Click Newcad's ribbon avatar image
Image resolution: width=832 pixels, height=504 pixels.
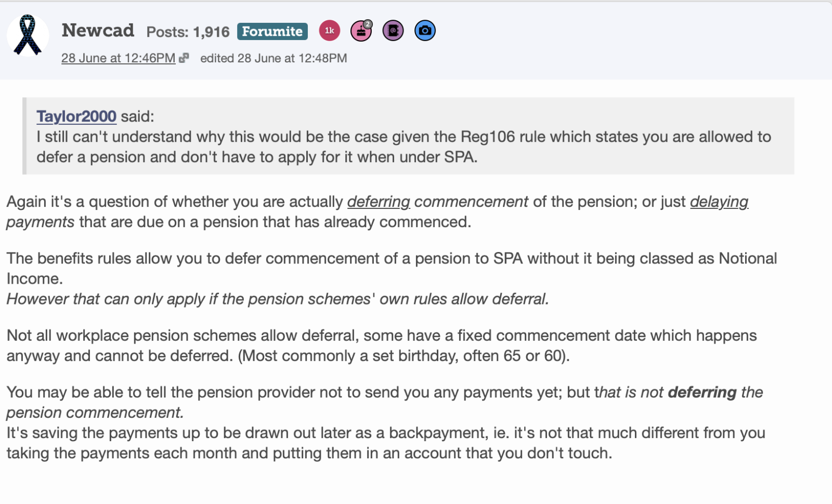(28, 35)
